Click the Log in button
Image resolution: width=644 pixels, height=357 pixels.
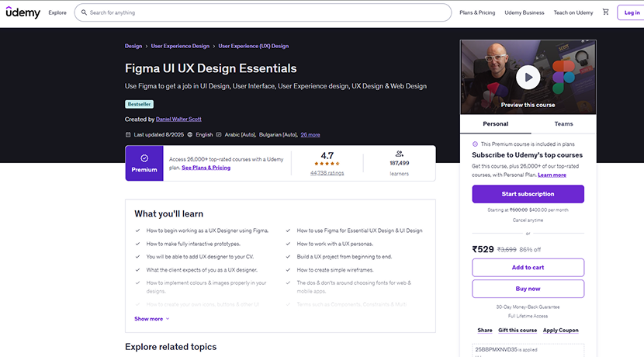coord(632,12)
